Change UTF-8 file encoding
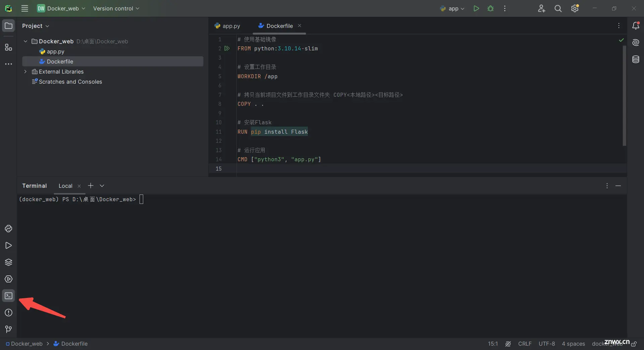 point(547,344)
